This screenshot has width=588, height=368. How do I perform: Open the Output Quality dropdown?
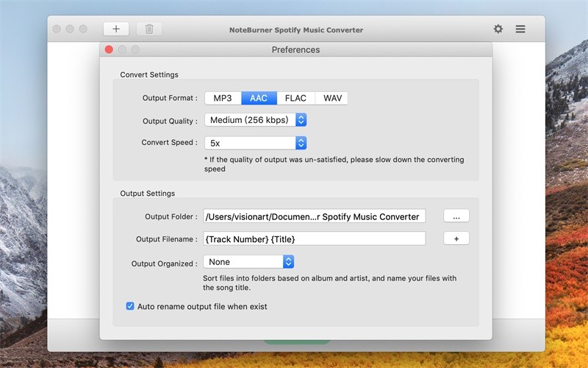pos(255,120)
